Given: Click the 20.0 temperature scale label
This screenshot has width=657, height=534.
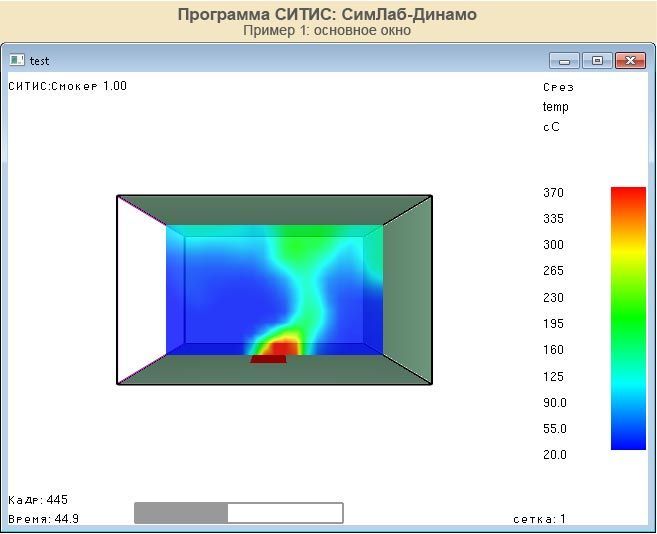Looking at the screenshot, I should coord(553,455).
